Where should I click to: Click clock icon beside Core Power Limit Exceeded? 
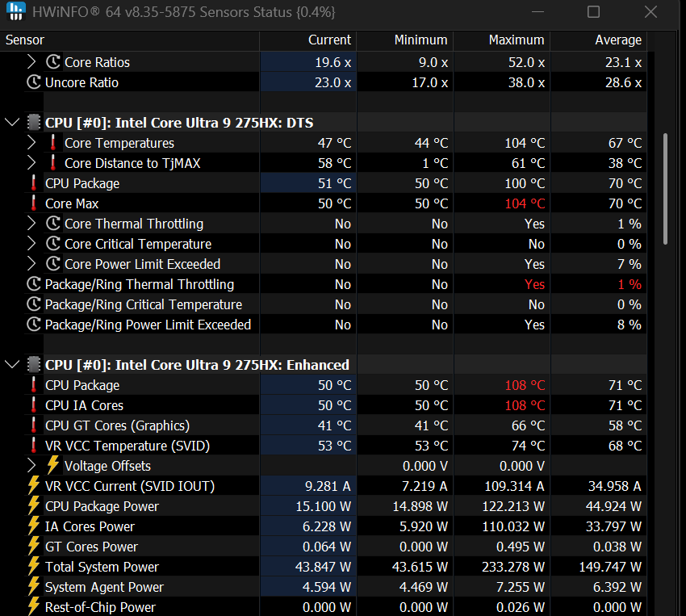tap(53, 263)
